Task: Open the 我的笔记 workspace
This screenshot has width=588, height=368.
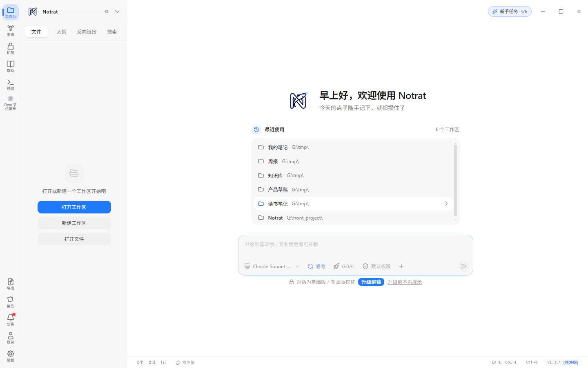Action: 353,147
